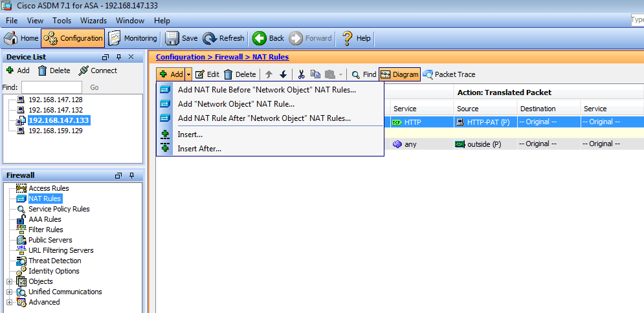Open the Wizards menu
Screen dimensions: 644x313
click(x=93, y=21)
